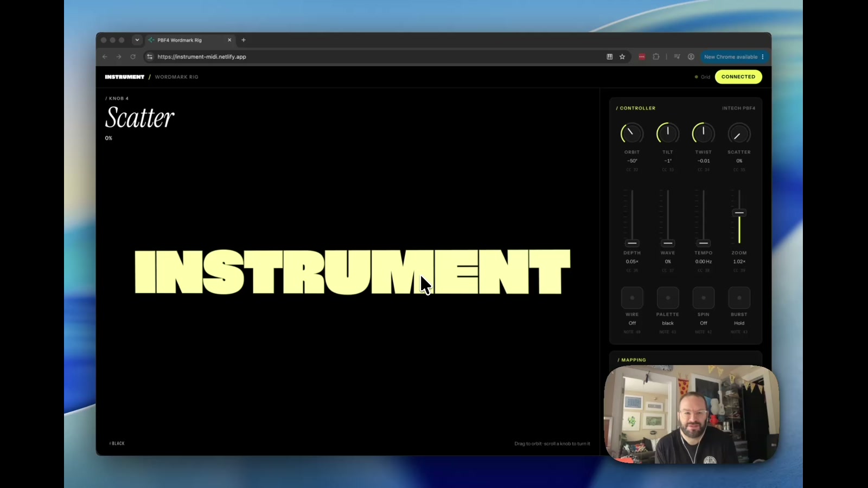Click the browser forward arrow
868x488 pixels.
(x=119, y=56)
